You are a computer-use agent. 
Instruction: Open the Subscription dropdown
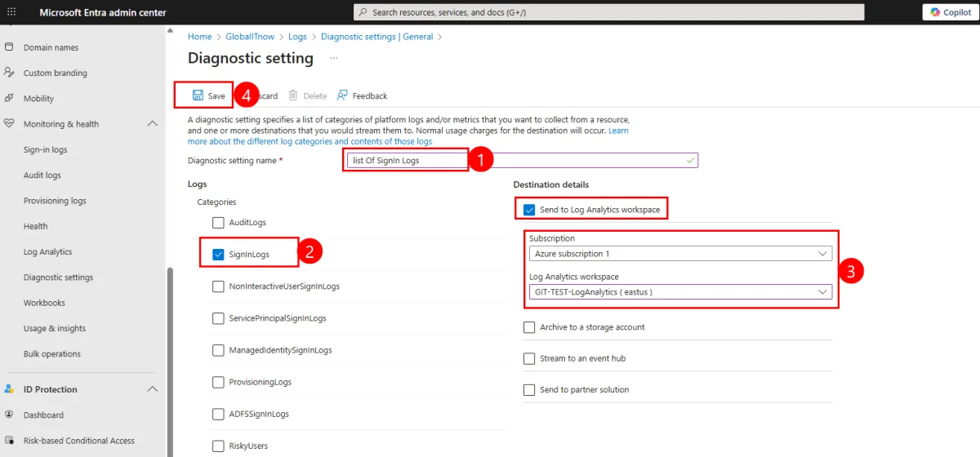(x=679, y=254)
